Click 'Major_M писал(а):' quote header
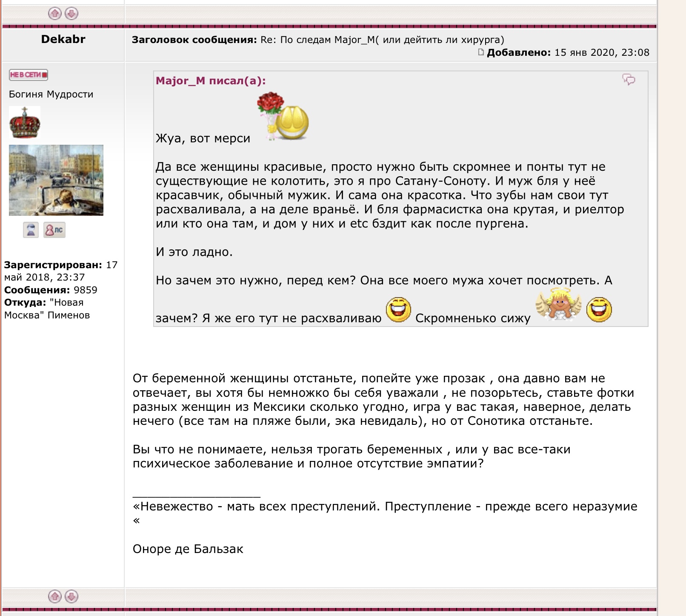686x616 pixels. point(211,81)
